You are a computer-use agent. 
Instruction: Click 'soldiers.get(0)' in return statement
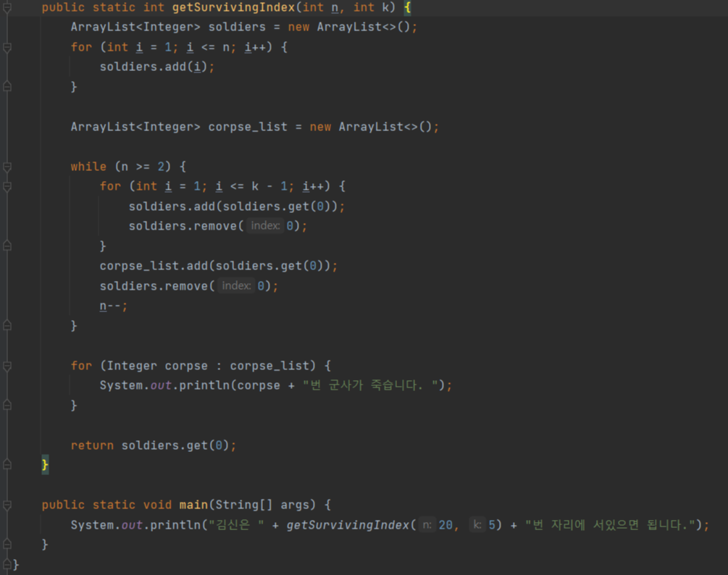[x=175, y=445]
